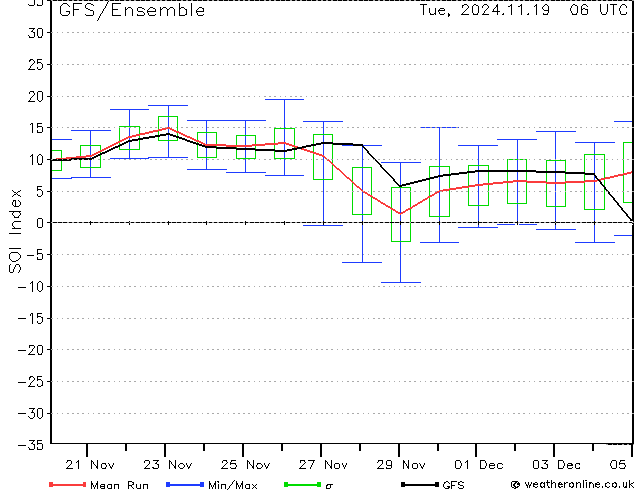Click the y-axis value 10
Viewport: 634px width, 490px height.
(36, 160)
